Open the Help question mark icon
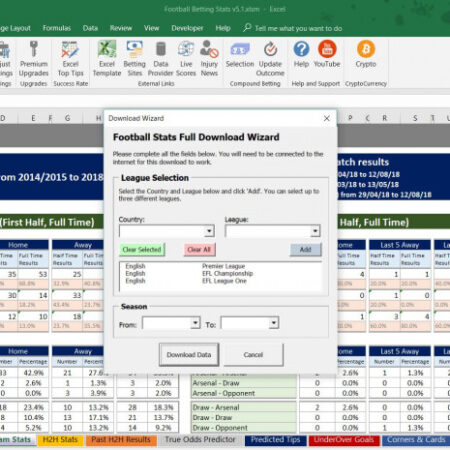Viewport: 450px width, 450px height. pyautogui.click(x=301, y=49)
